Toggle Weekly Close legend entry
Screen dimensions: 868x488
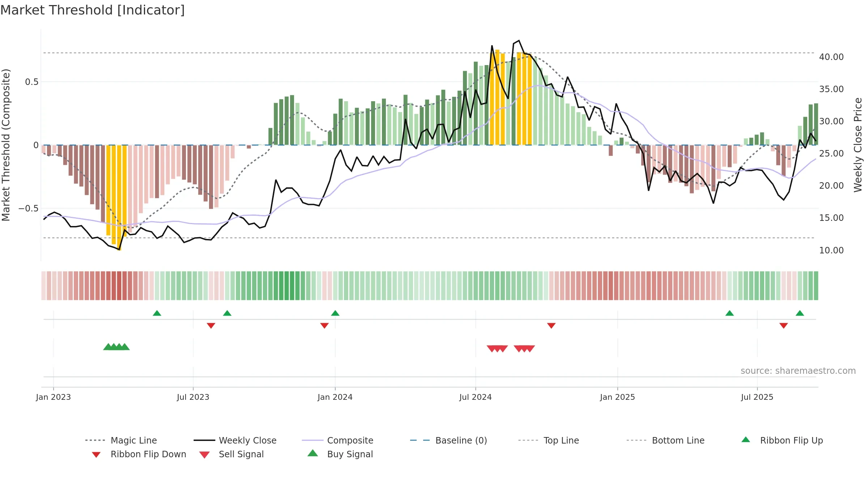(235, 440)
